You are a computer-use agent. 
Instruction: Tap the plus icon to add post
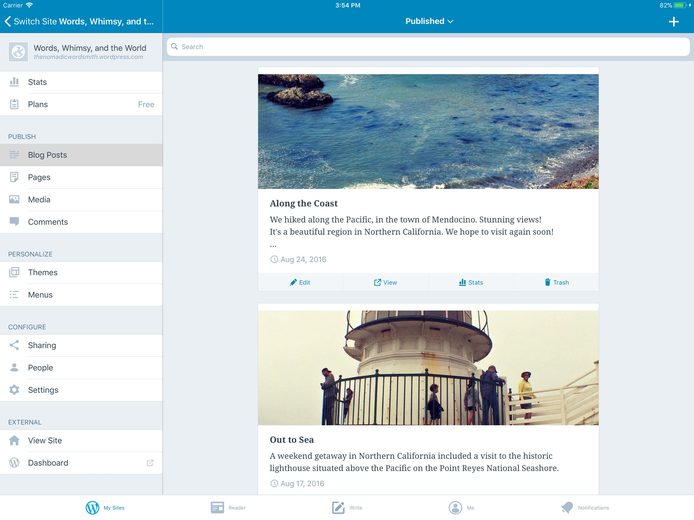coord(673,22)
